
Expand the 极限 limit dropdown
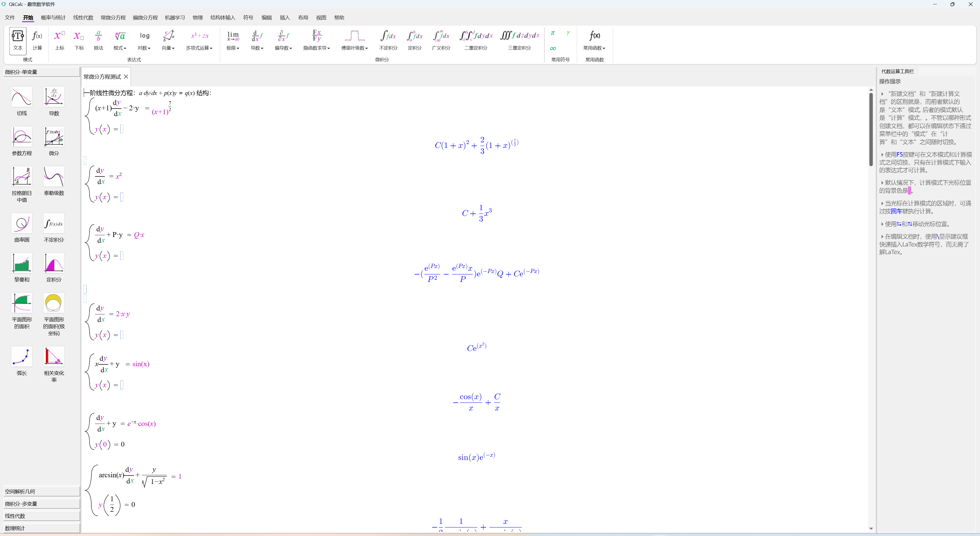point(233,48)
